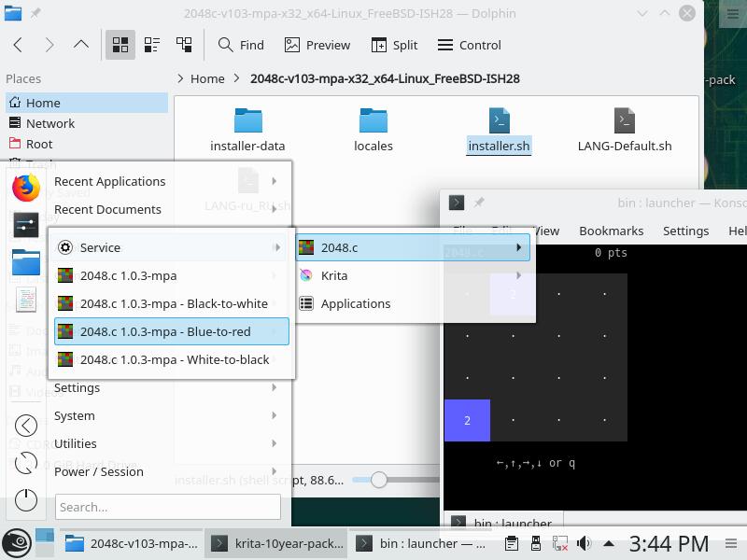This screenshot has height=560, width=747.
Task: Adjust the icon zoom slider handle
Action: click(x=379, y=480)
